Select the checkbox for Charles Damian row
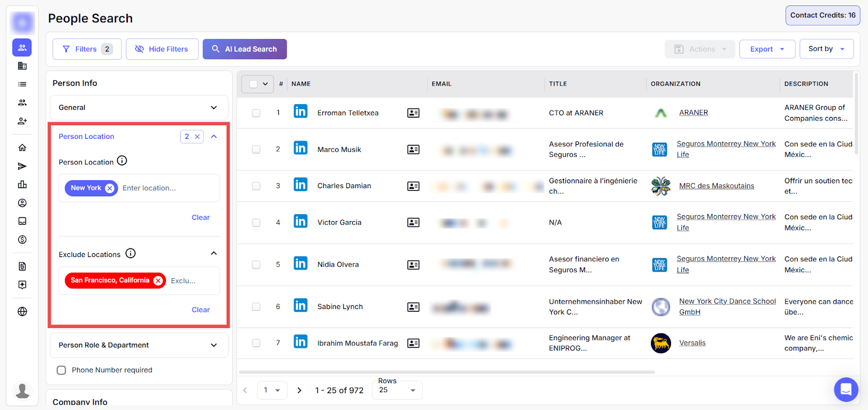868x410 pixels. coord(256,186)
